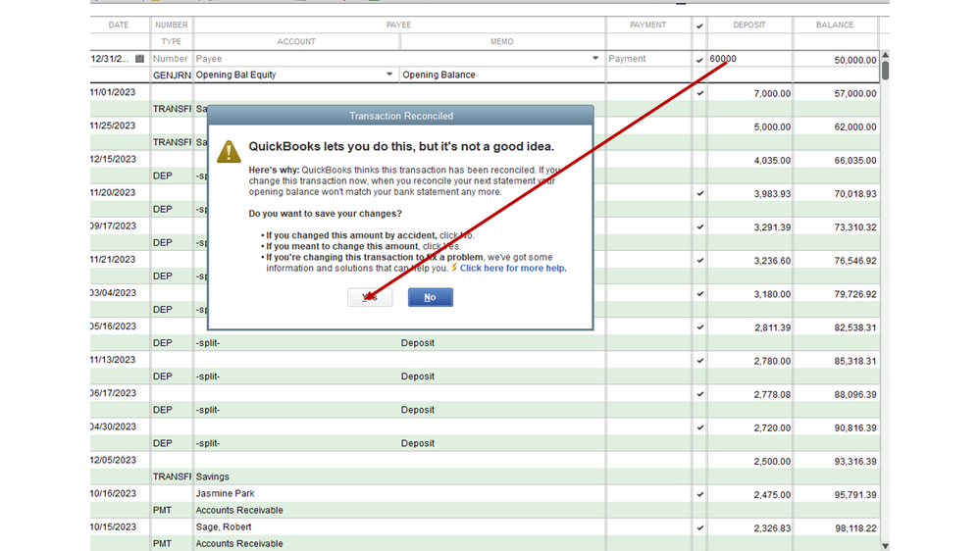Viewport: 980px width, 551px height.
Task: Click the Opening Balance memo field
Action: point(502,75)
